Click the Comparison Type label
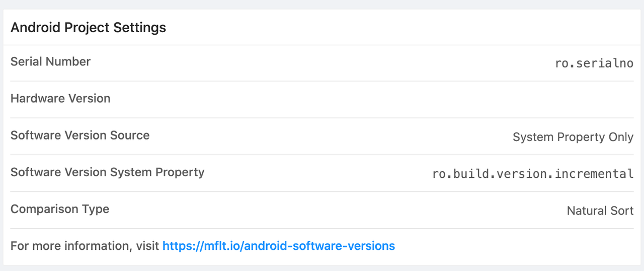The image size is (644, 271). tap(60, 209)
